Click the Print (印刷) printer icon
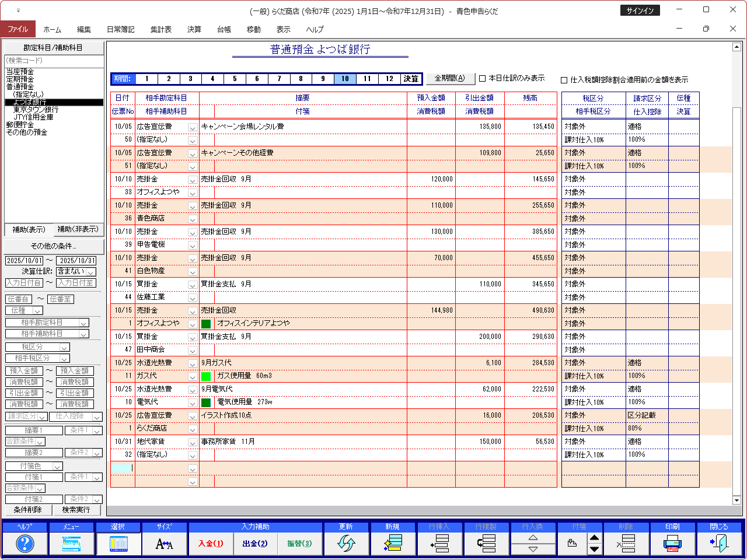 (672, 544)
